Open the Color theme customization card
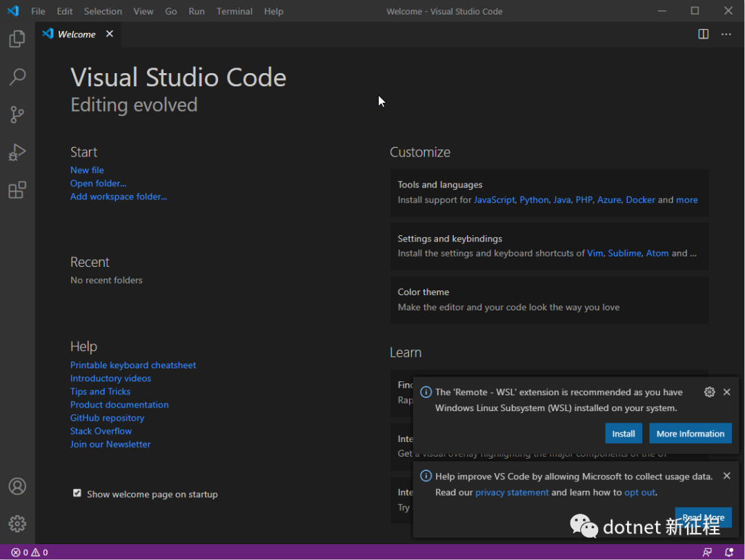Screen dimensions: 745x560 tap(549, 300)
